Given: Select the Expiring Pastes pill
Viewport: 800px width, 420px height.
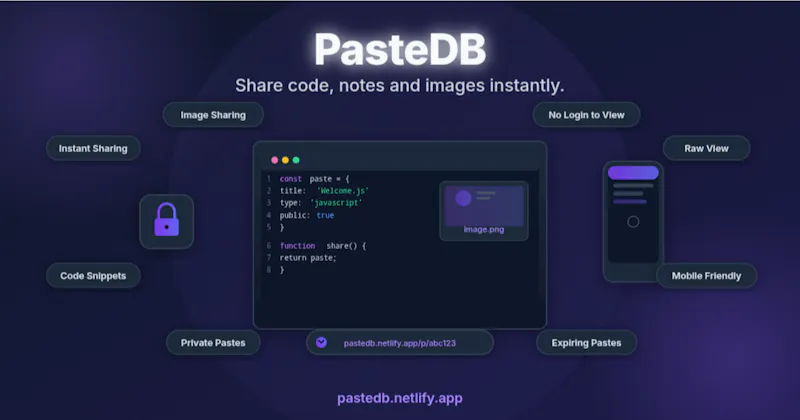Looking at the screenshot, I should tap(586, 342).
